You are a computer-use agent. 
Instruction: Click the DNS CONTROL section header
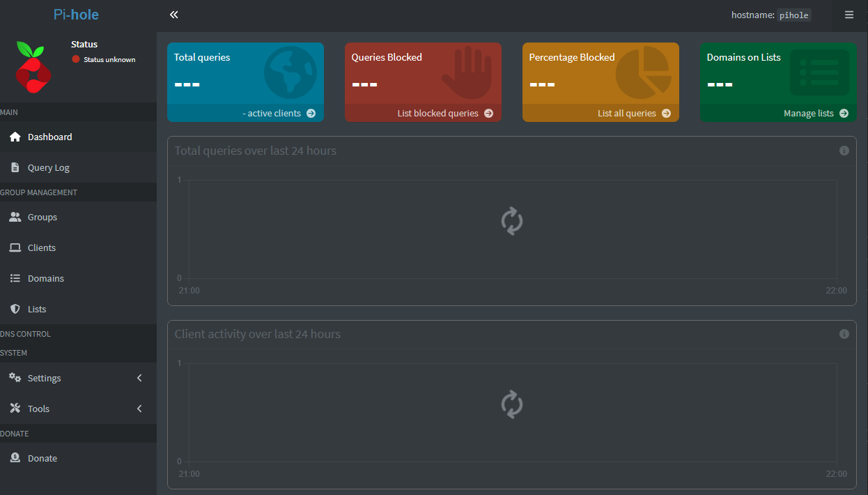point(26,334)
